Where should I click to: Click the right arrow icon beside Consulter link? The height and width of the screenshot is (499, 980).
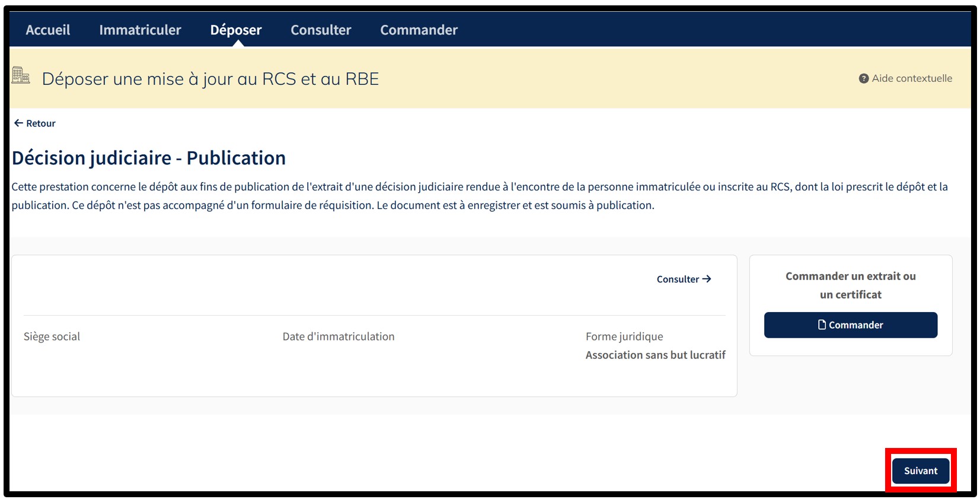pos(707,279)
